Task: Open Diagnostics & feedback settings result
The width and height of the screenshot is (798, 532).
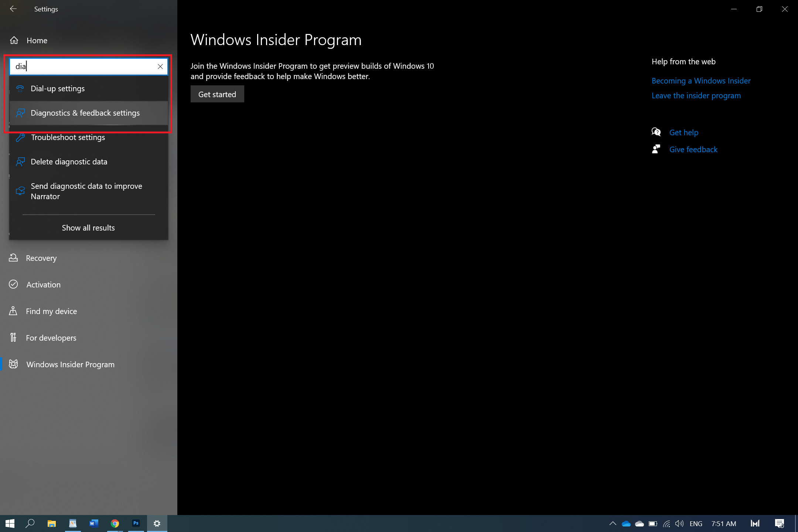Action: click(89, 113)
